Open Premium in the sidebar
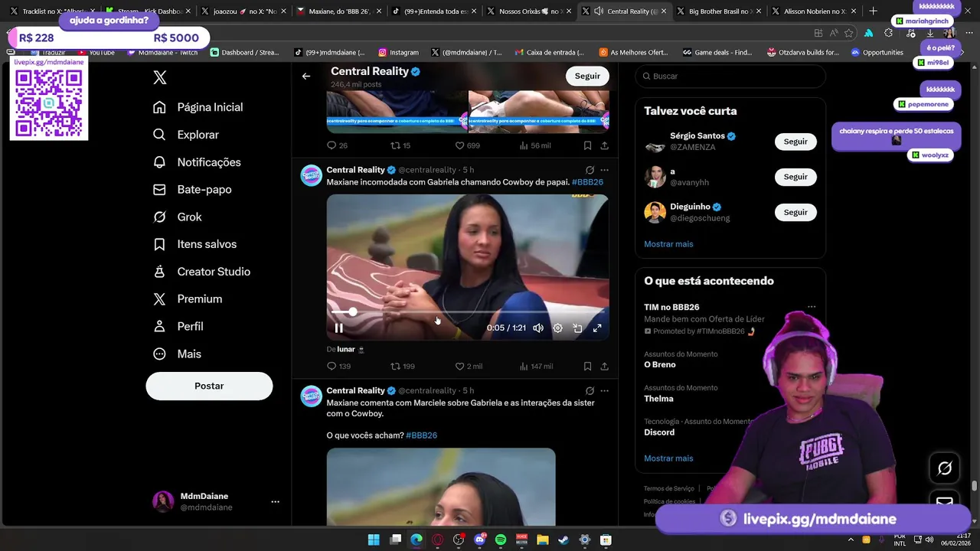Screen dimensions: 980x551 point(188,299)
